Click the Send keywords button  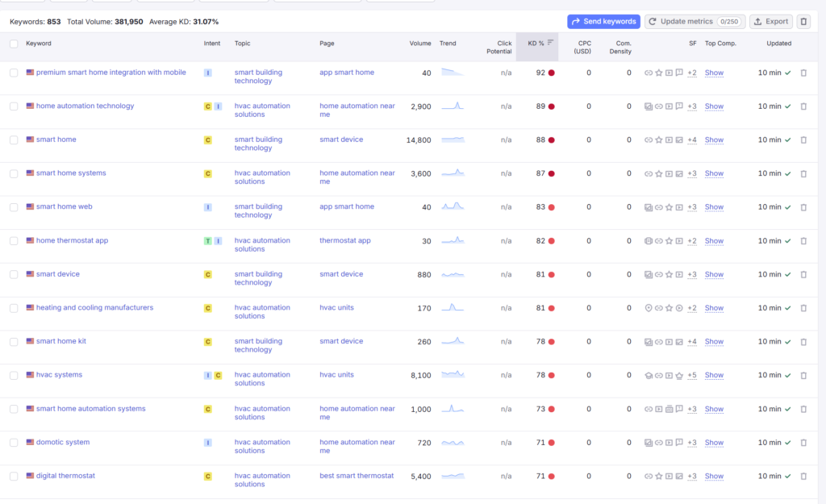pos(603,21)
